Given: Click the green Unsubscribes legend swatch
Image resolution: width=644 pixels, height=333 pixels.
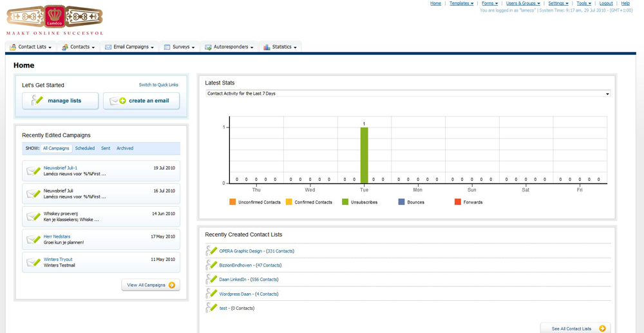Looking at the screenshot, I should 345,202.
